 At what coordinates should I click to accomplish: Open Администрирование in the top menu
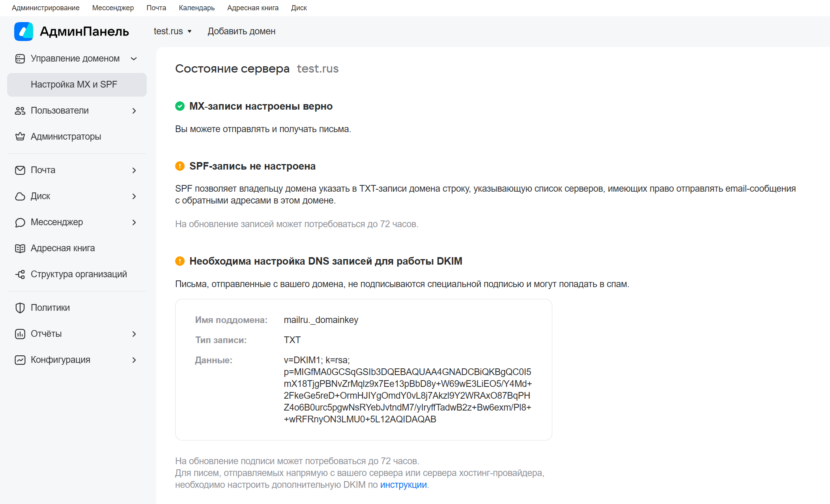[x=45, y=8]
